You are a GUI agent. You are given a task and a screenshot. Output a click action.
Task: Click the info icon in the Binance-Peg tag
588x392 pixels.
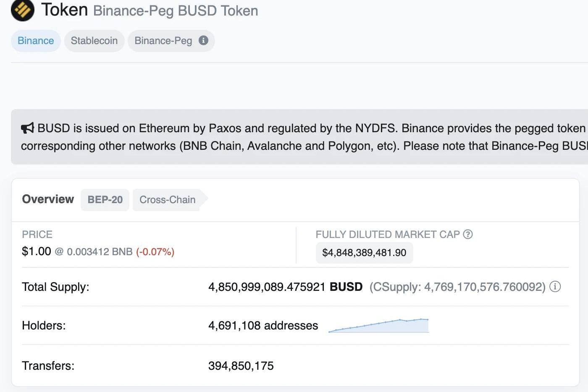[204, 40]
